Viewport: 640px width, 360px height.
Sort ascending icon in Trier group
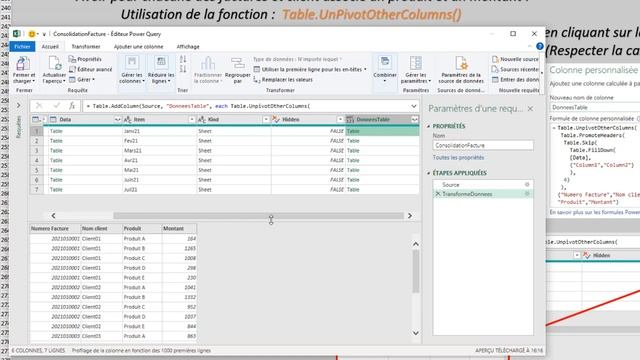pos(183,60)
